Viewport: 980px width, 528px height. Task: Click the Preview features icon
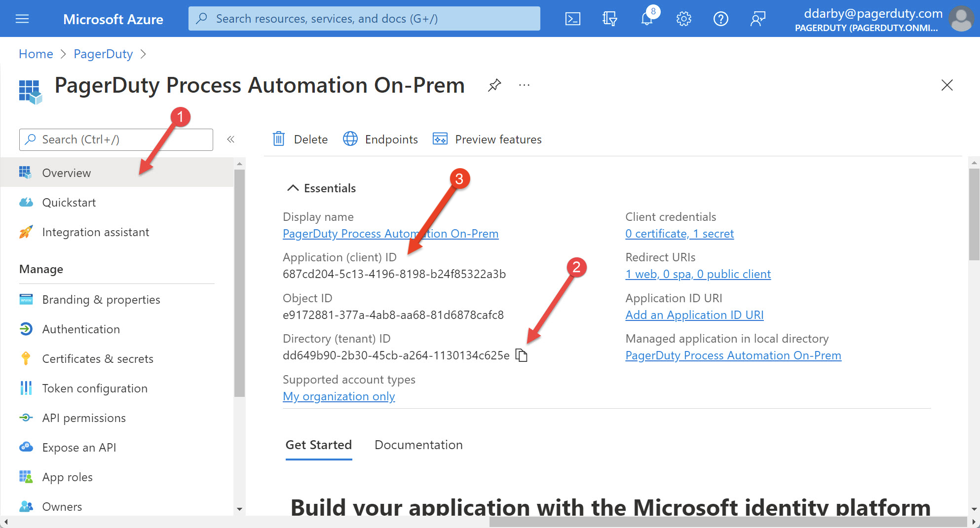tap(440, 139)
